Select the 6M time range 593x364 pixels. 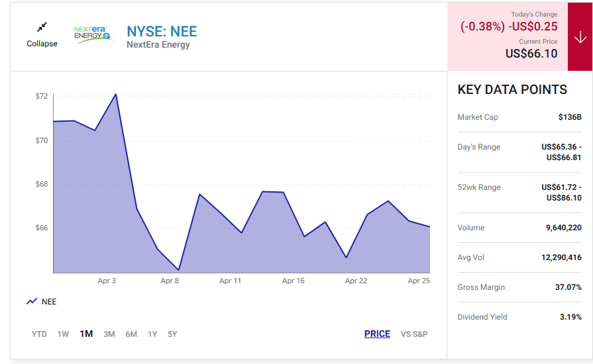pos(131,334)
